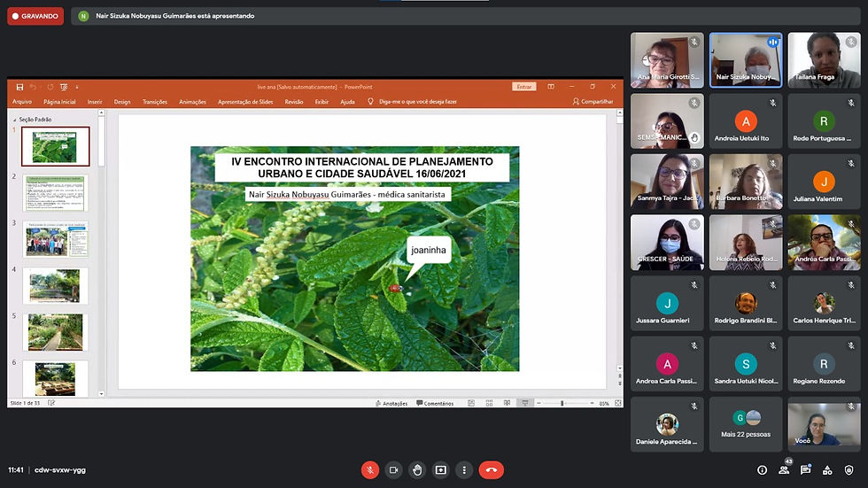The height and width of the screenshot is (488, 868).
Task: Open the Arquivo menu
Action: pos(22,102)
